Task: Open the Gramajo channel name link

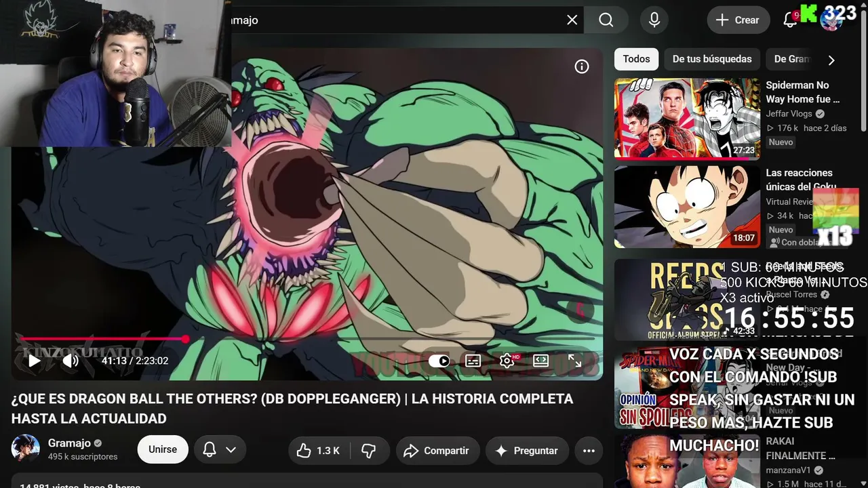Action: click(x=69, y=443)
